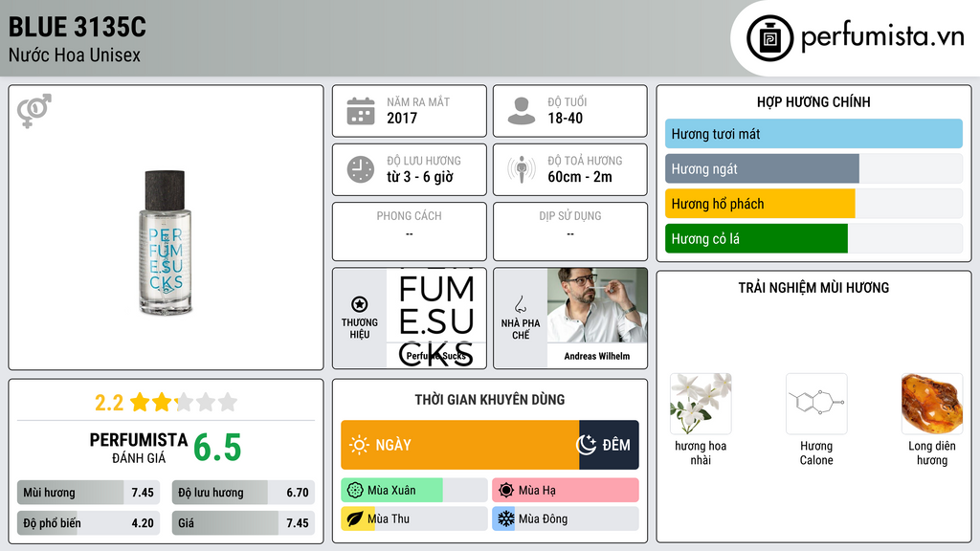Click the age range 18-40 value
Viewport: 980px width, 551px height.
pyautogui.click(x=566, y=118)
